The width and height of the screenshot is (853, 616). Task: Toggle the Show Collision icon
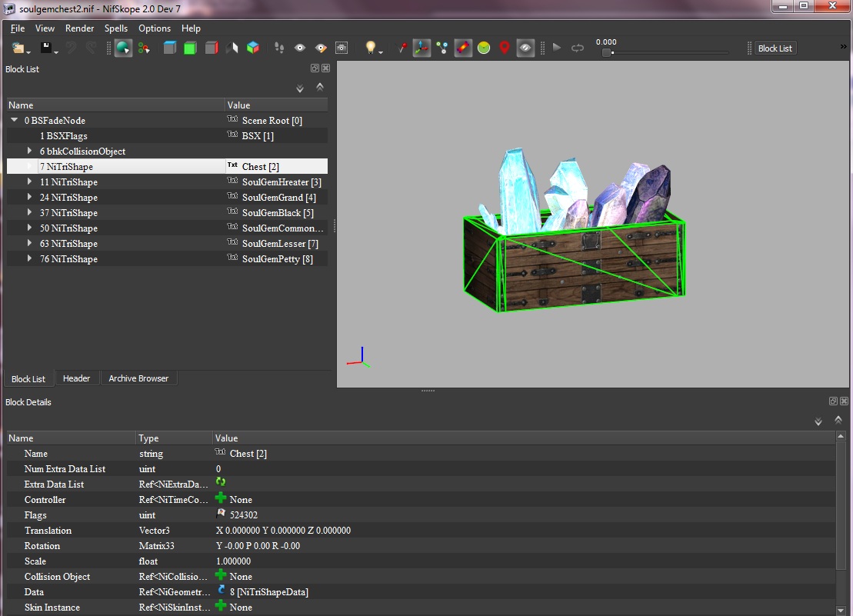pyautogui.click(x=463, y=48)
